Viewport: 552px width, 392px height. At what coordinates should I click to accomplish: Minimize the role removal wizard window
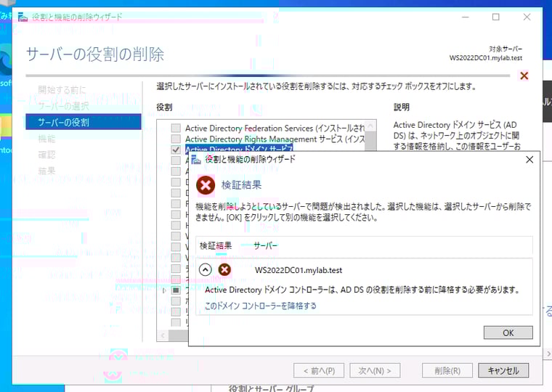465,17
